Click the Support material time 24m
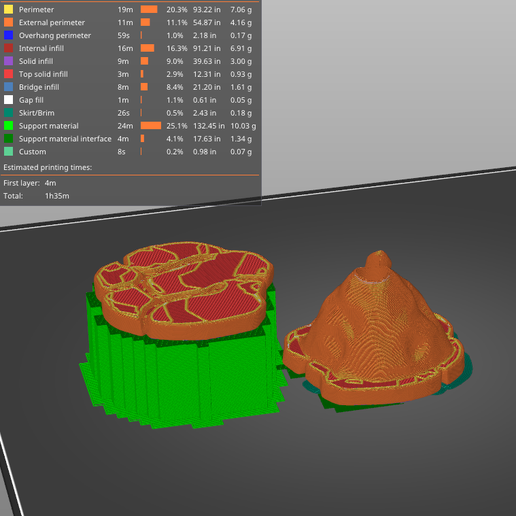Image resolution: width=516 pixels, height=516 pixels. point(125,126)
